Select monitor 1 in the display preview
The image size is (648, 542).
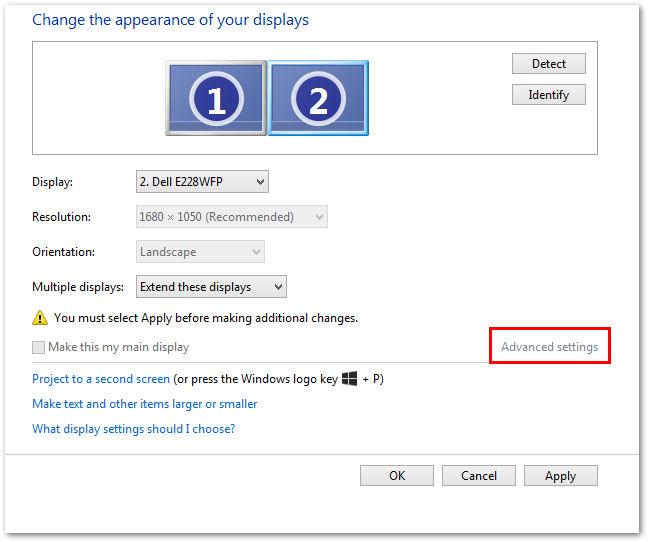[216, 98]
